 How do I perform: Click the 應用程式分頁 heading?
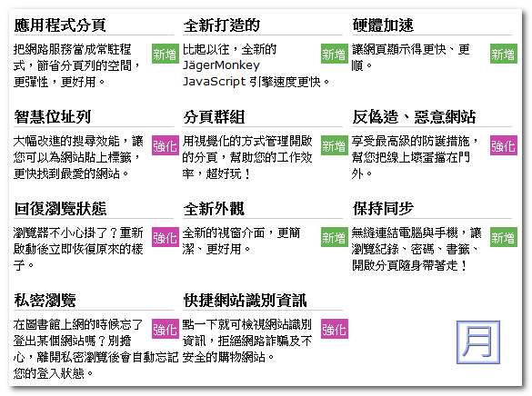(60, 25)
